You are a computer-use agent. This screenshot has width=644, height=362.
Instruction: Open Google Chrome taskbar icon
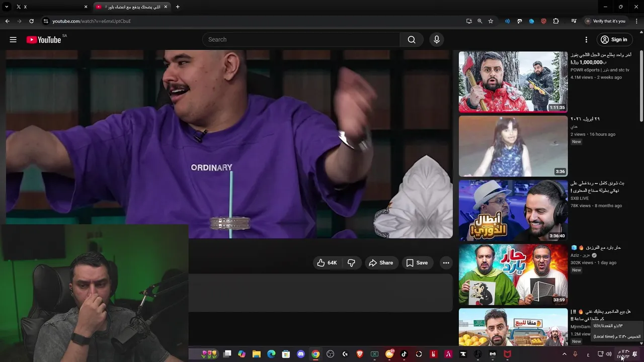(315, 354)
